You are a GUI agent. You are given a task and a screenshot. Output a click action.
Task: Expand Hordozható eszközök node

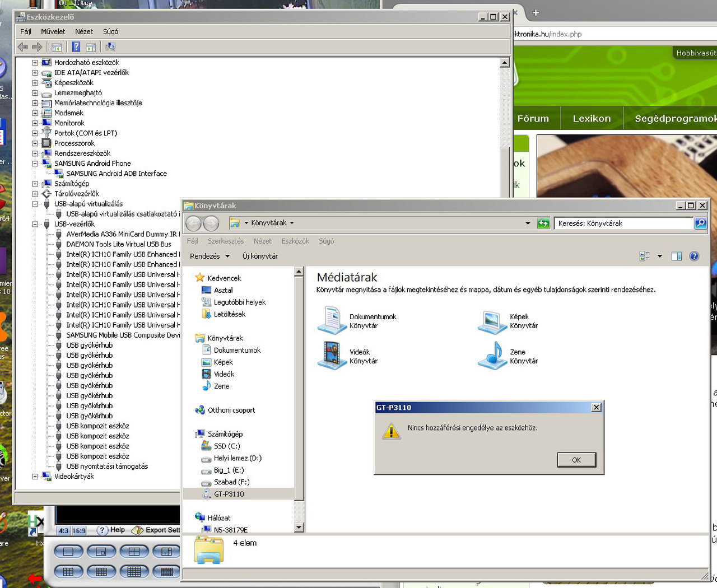[x=35, y=63]
